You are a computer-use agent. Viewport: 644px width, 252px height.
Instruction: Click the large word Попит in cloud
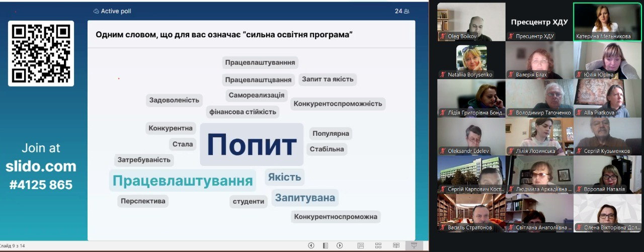click(x=252, y=145)
